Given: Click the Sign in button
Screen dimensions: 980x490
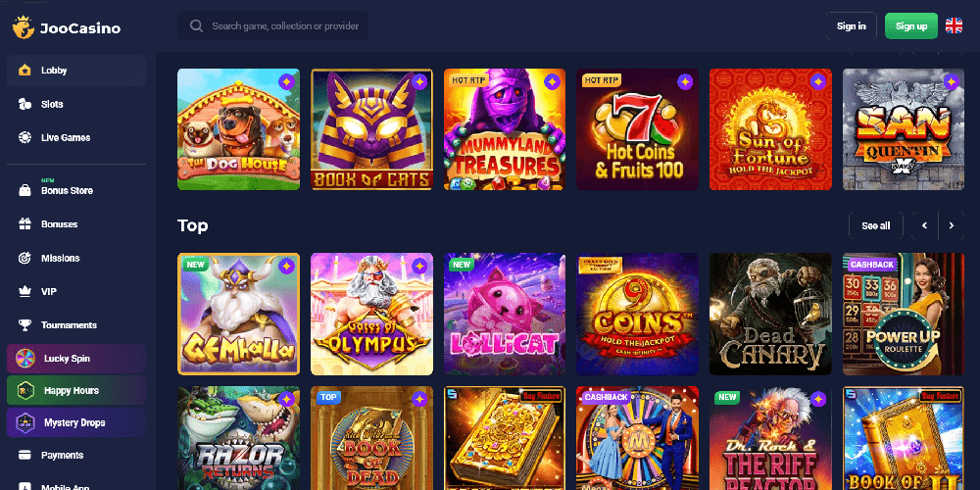Looking at the screenshot, I should pyautogui.click(x=852, y=26).
